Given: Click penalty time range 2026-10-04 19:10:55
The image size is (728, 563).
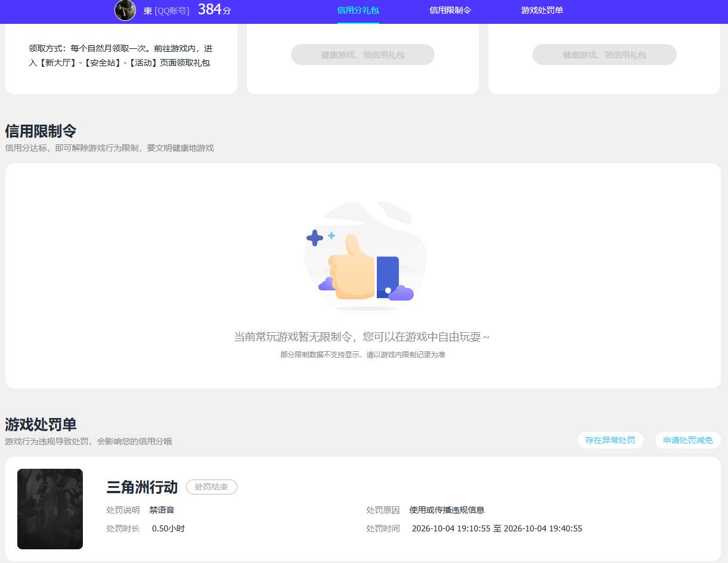Looking at the screenshot, I should (497, 528).
